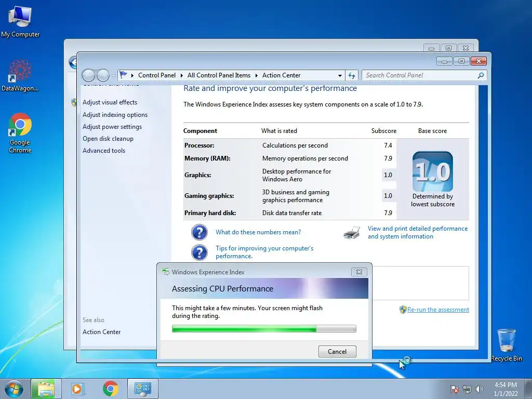This screenshot has width=532, height=399.
Task: Click the printer icon
Action: pos(352,233)
